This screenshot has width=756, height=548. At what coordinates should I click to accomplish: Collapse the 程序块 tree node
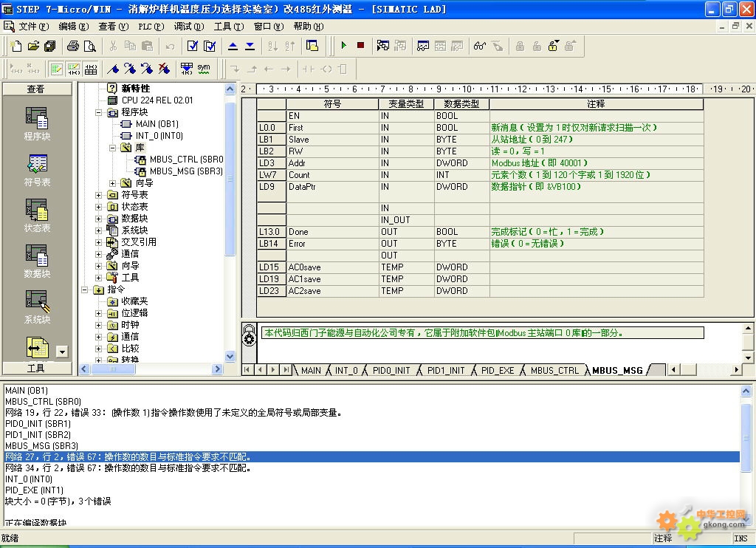(x=98, y=112)
